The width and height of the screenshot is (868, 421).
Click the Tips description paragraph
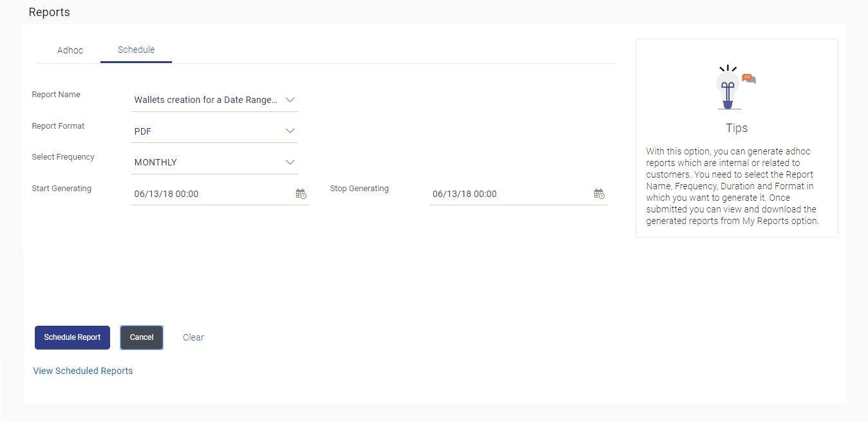pyautogui.click(x=733, y=186)
